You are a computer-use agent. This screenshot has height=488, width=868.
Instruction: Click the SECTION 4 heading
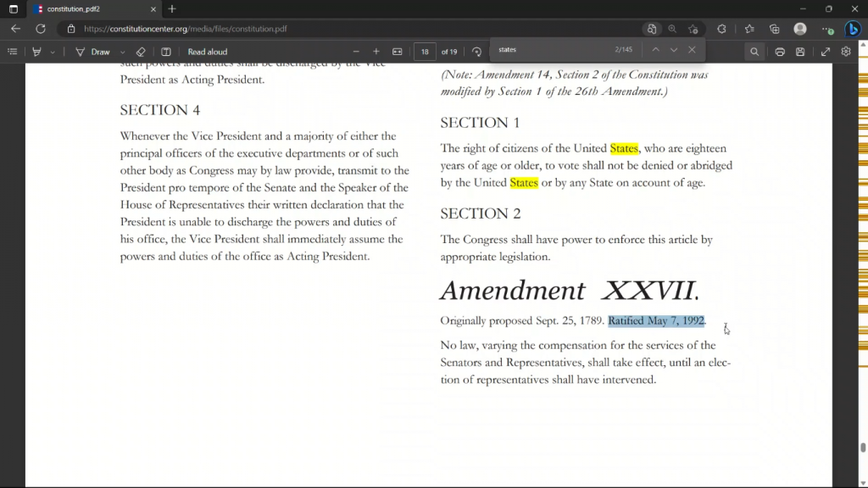click(x=160, y=110)
